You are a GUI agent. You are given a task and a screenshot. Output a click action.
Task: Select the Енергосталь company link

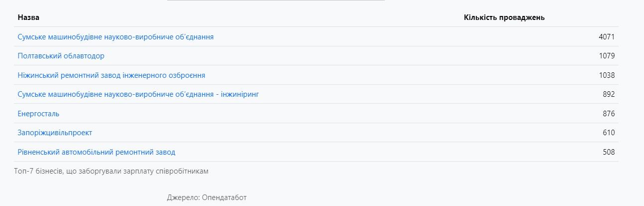[38, 114]
